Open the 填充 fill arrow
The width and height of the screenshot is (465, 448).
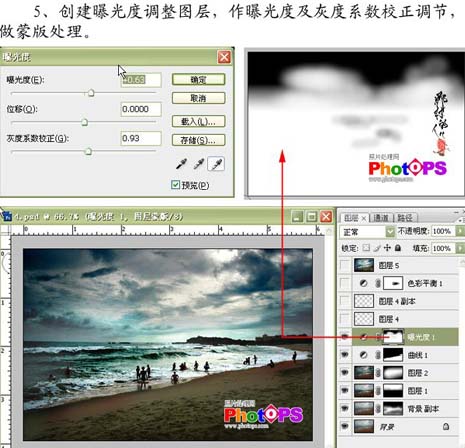(461, 248)
